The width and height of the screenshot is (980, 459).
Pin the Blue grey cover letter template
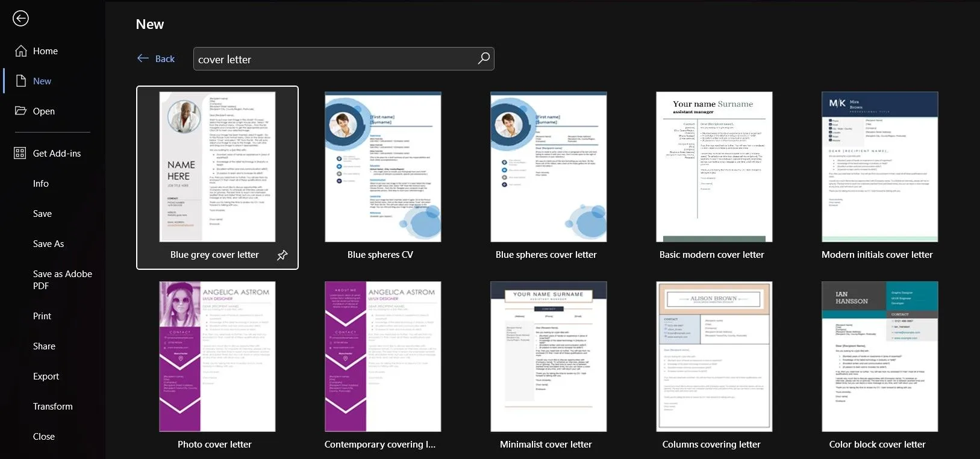pos(282,255)
